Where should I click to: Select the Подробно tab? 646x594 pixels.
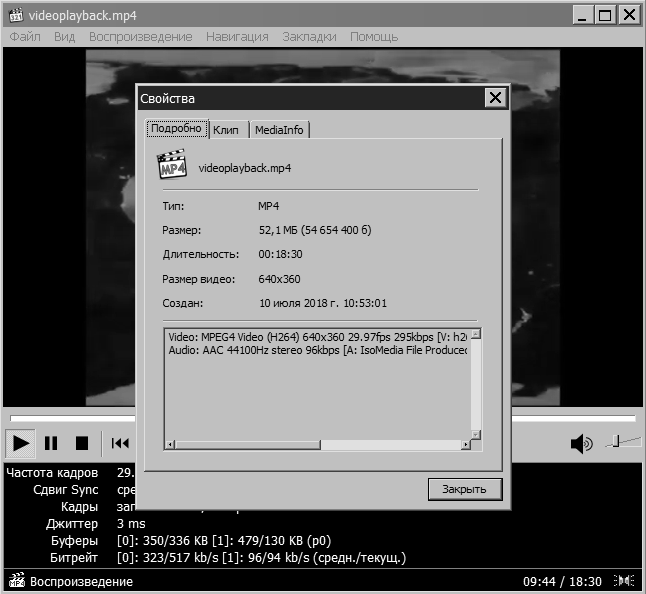click(176, 129)
